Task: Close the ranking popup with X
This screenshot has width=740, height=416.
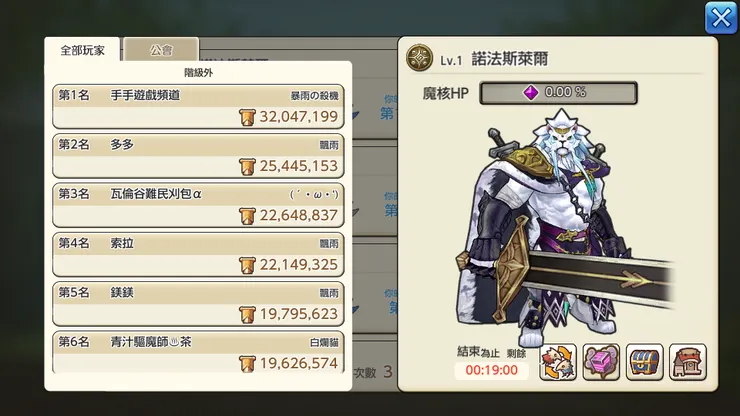Action: 721,18
